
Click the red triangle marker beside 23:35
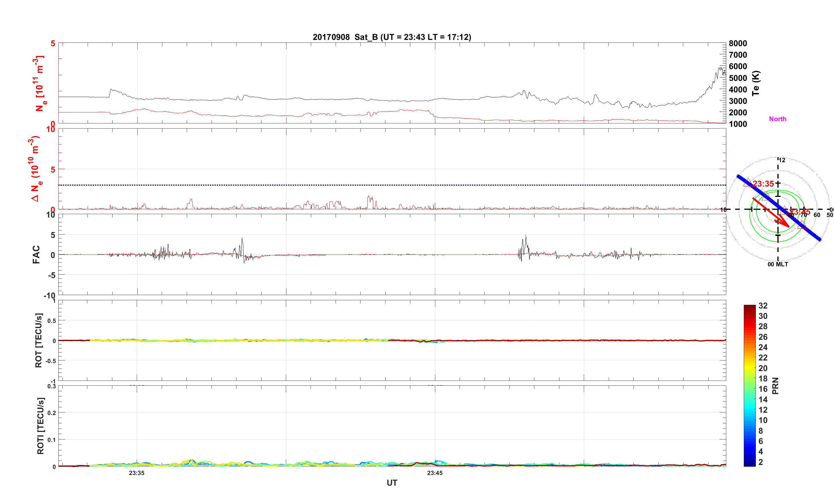(748, 183)
